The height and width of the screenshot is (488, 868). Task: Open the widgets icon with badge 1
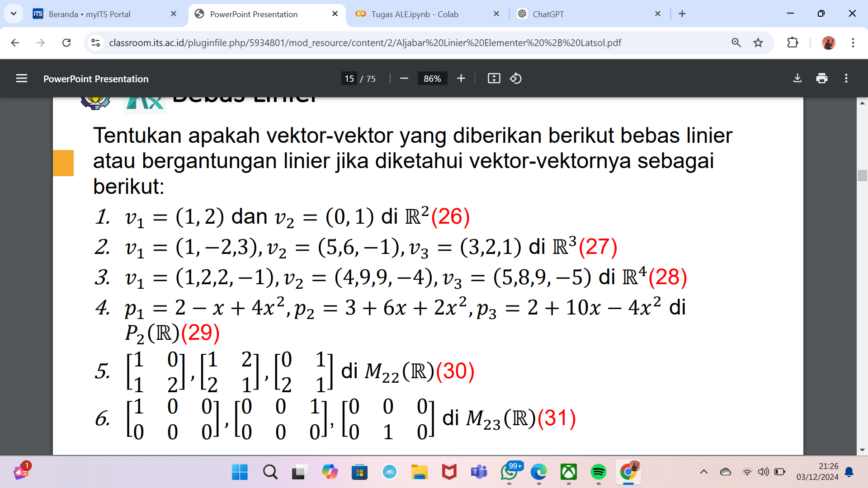point(22,472)
